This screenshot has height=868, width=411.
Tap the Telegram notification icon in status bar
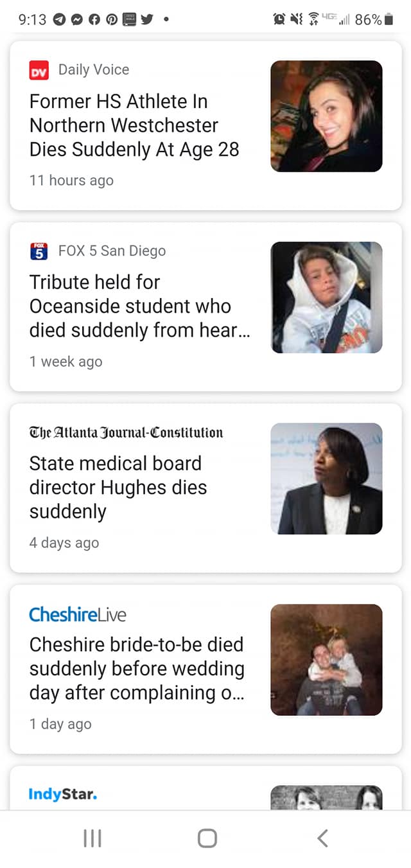60,19
